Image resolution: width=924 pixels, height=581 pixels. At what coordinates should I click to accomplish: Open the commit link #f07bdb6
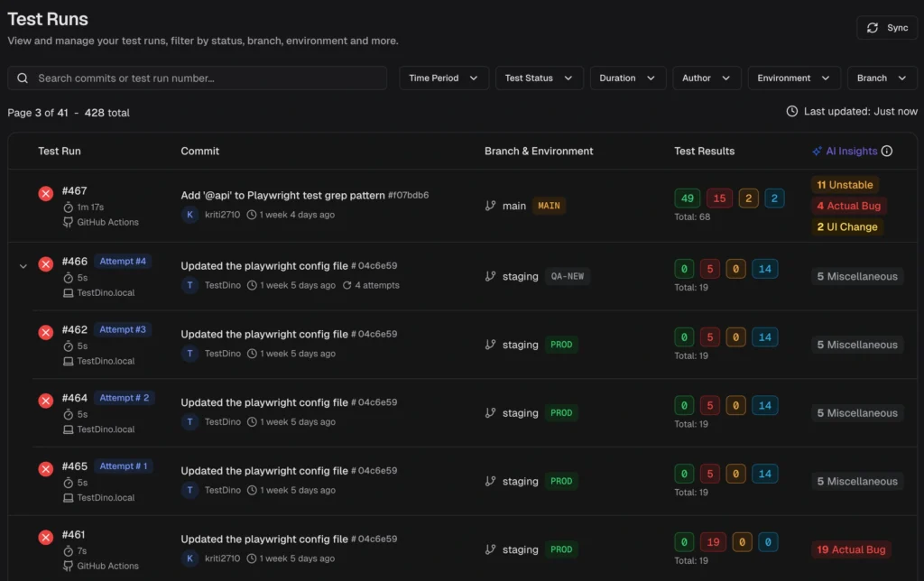click(x=408, y=195)
